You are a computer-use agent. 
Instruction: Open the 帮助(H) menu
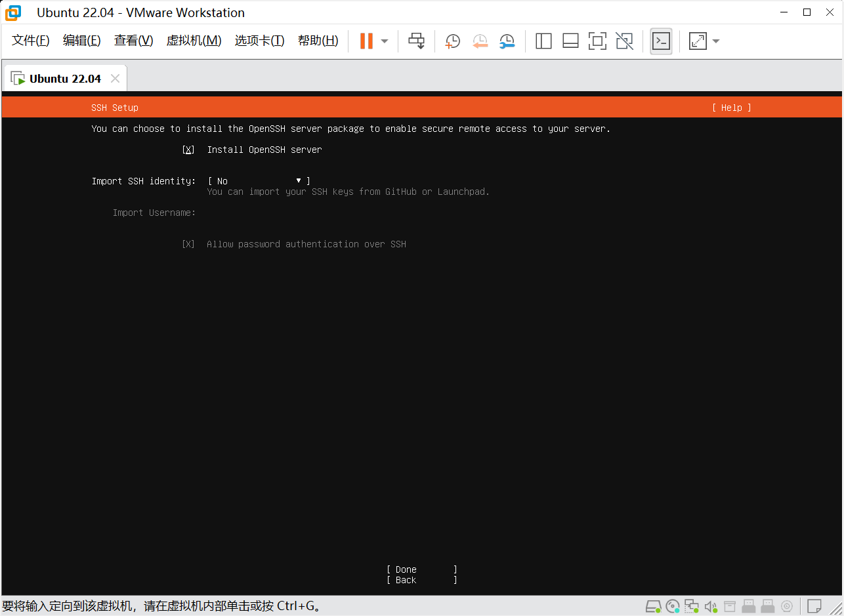(318, 41)
